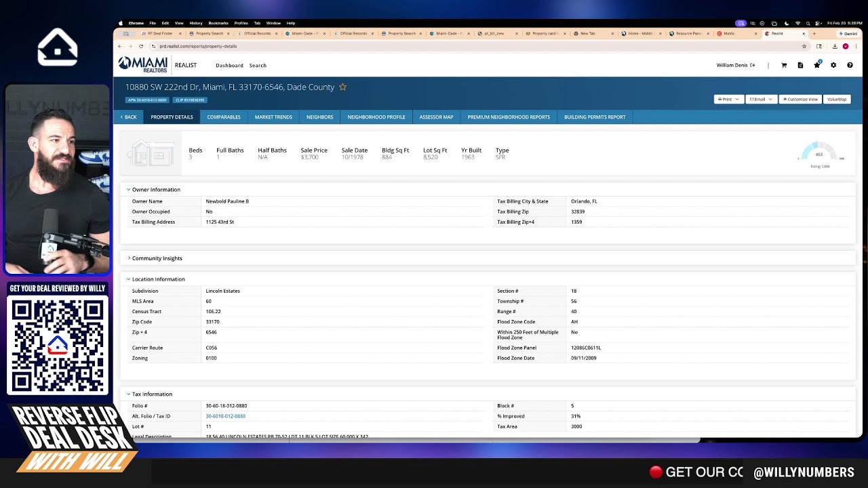Open the File menu
This screenshot has height=488, width=868.
[x=153, y=23]
